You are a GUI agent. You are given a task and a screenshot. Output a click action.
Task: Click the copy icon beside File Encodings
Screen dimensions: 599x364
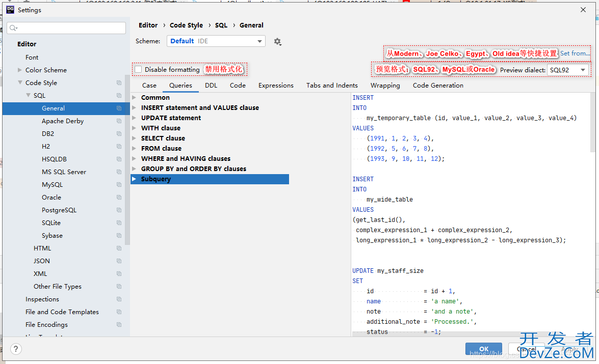click(x=119, y=325)
